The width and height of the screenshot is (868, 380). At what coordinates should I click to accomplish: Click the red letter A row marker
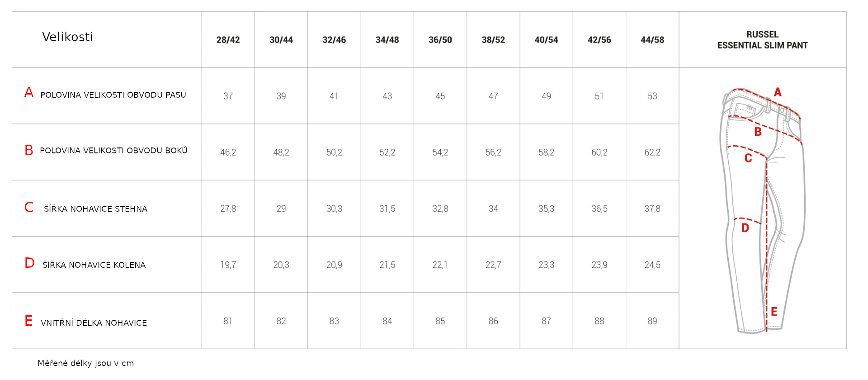[x=29, y=92]
